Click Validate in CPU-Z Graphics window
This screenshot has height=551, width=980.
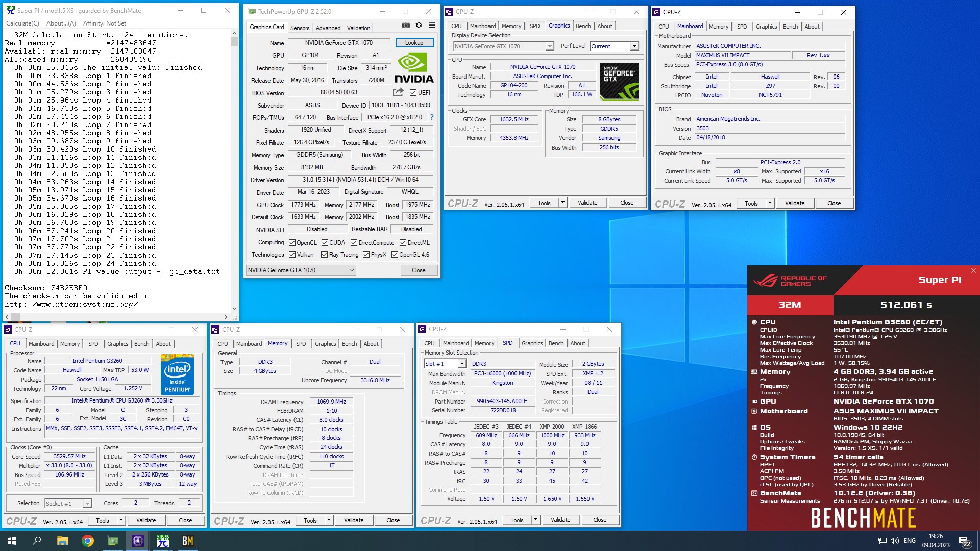[x=587, y=203]
